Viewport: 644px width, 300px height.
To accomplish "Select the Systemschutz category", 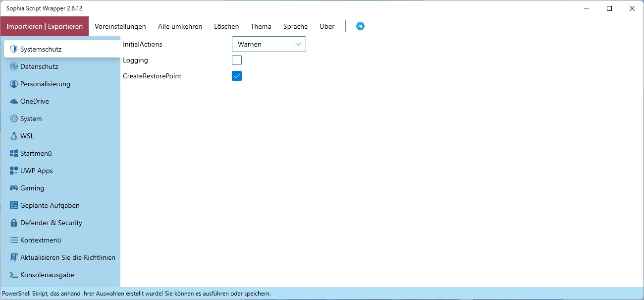I will tap(62, 49).
